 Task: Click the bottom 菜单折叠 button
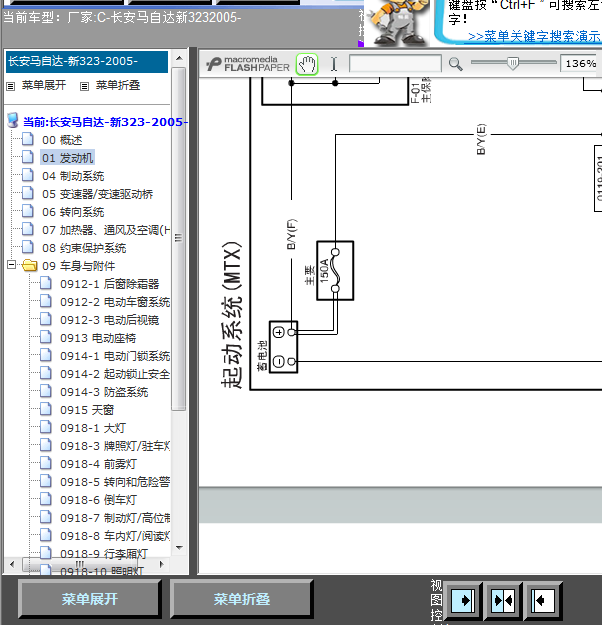[x=242, y=599]
